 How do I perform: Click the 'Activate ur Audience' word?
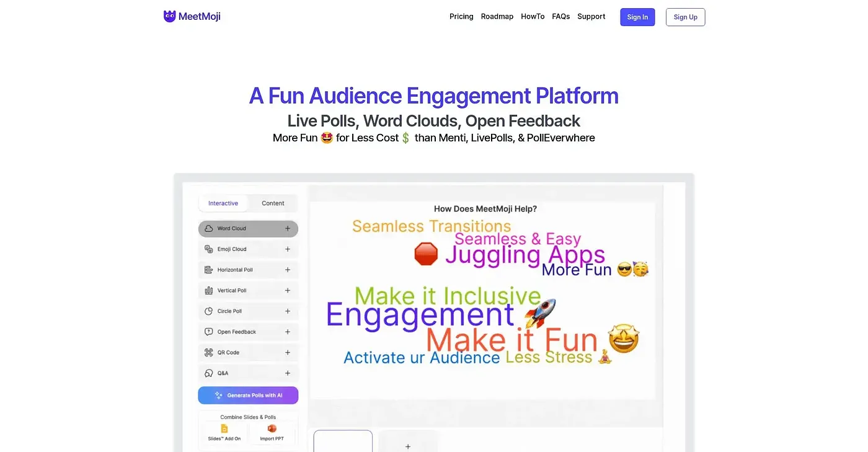point(422,358)
